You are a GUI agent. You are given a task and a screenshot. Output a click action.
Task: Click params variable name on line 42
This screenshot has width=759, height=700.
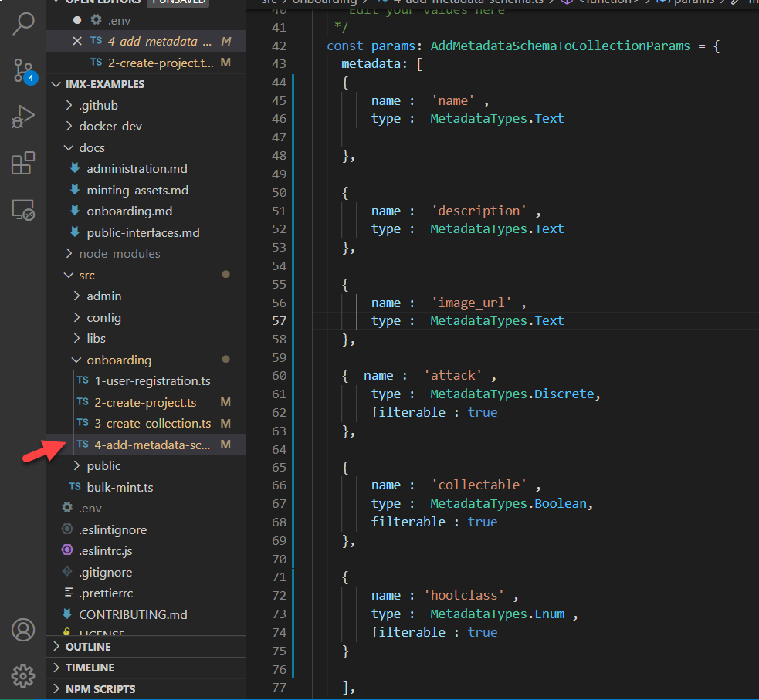point(393,46)
